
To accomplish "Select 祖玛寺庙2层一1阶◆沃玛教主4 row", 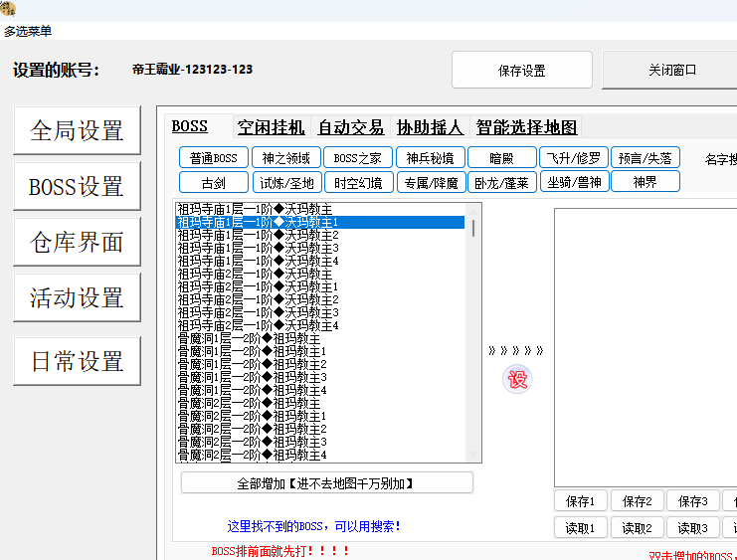I will pos(320,326).
